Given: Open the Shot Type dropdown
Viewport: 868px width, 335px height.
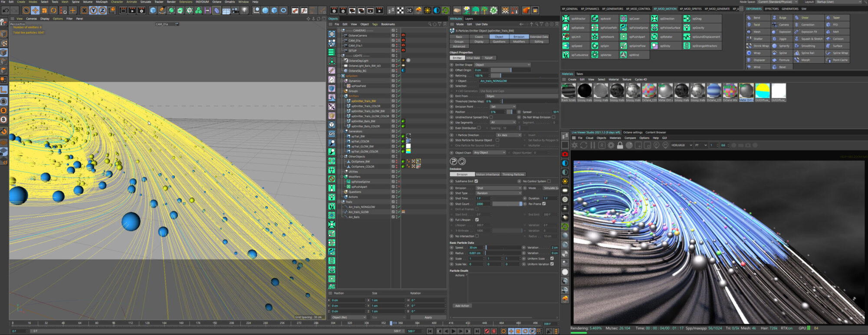Looking at the screenshot, I should click(x=498, y=193).
